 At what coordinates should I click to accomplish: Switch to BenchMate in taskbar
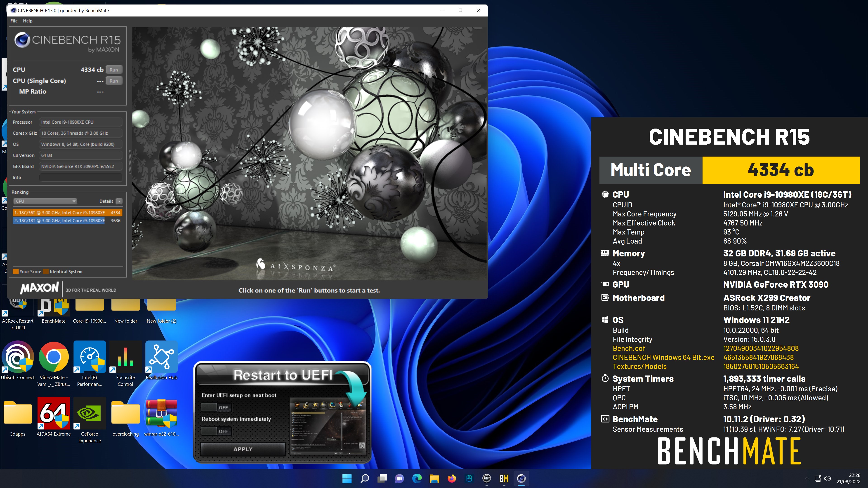504,478
